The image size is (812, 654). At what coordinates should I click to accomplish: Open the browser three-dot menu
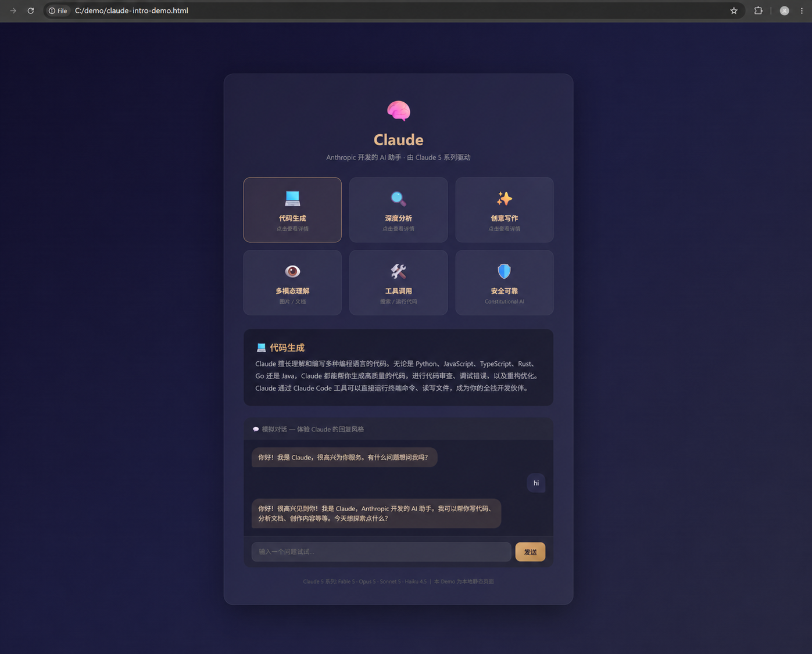(802, 10)
